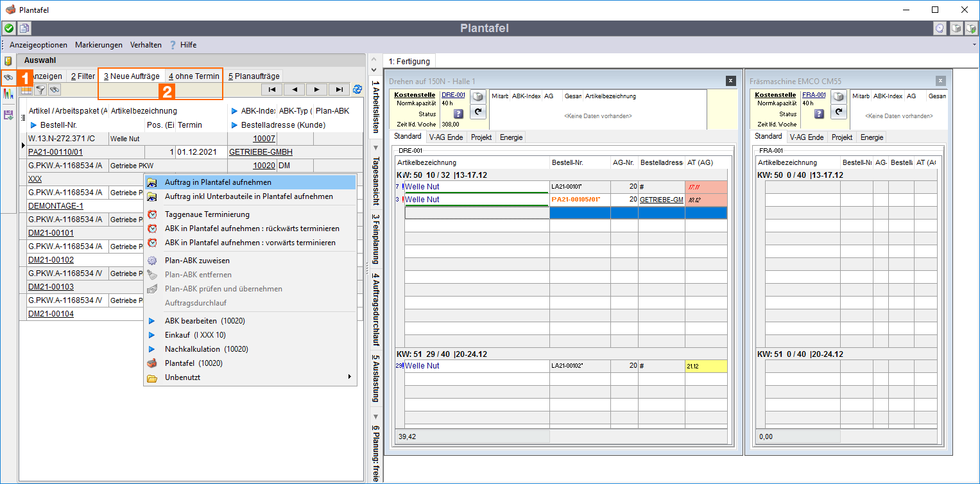Open the V-AG Ende tab in the Drehen panel
The height and width of the screenshot is (484, 980).
pyautogui.click(x=446, y=137)
